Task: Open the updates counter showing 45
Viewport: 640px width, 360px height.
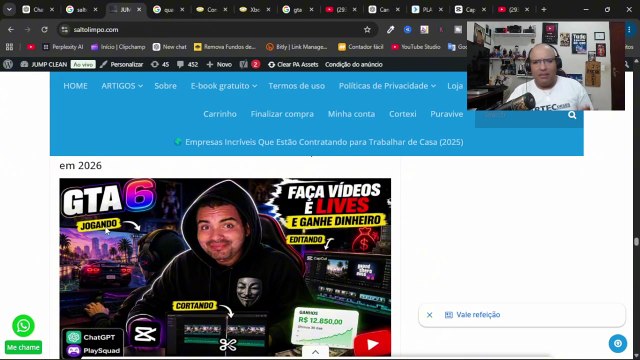Action: point(160,64)
